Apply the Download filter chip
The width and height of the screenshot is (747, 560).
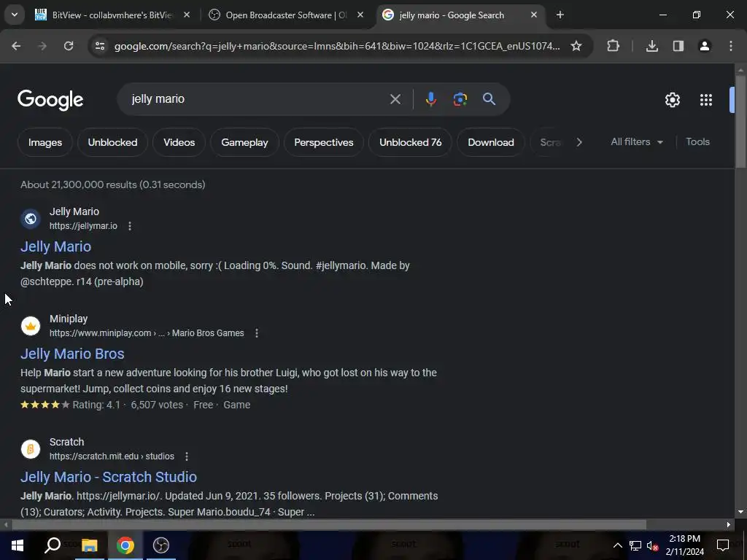(x=491, y=142)
